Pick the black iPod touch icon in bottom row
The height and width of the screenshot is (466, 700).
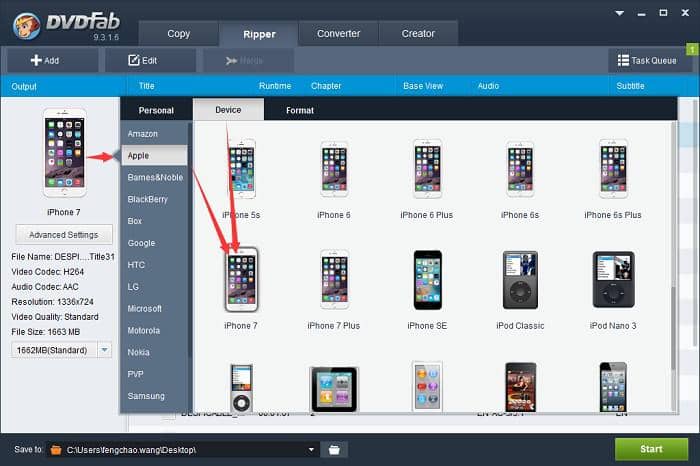613,387
